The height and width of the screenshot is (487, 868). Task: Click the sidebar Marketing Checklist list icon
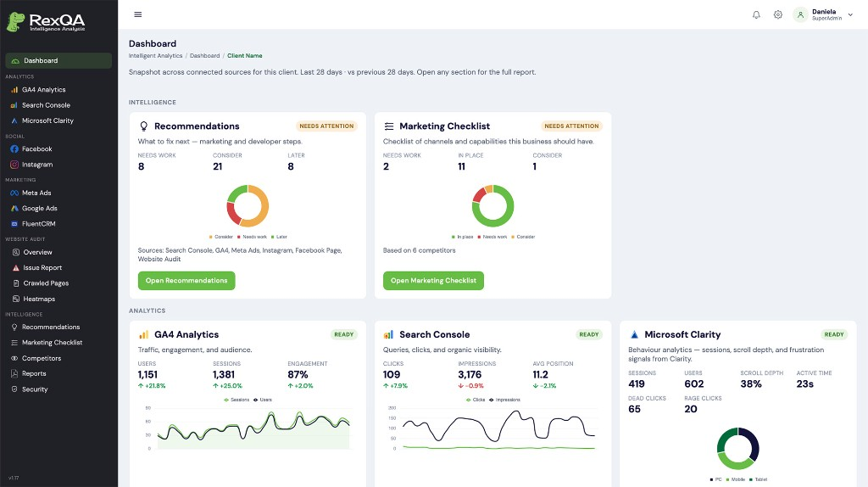point(14,343)
